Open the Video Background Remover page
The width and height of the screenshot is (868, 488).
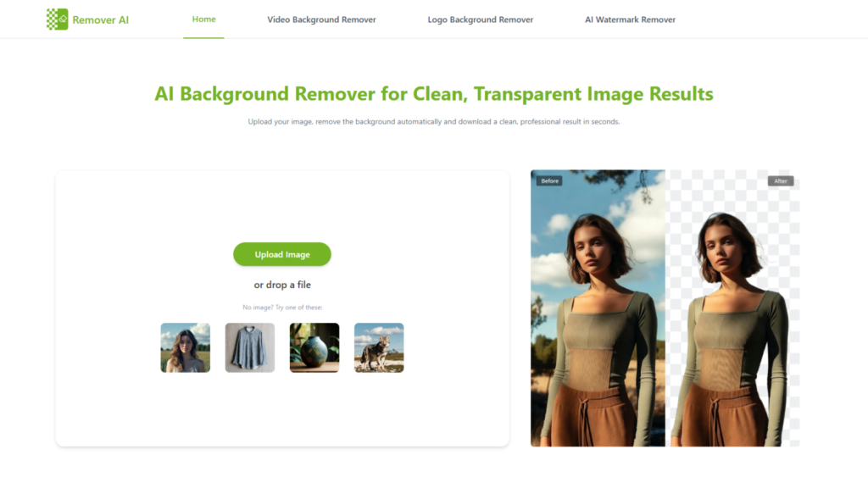point(321,19)
